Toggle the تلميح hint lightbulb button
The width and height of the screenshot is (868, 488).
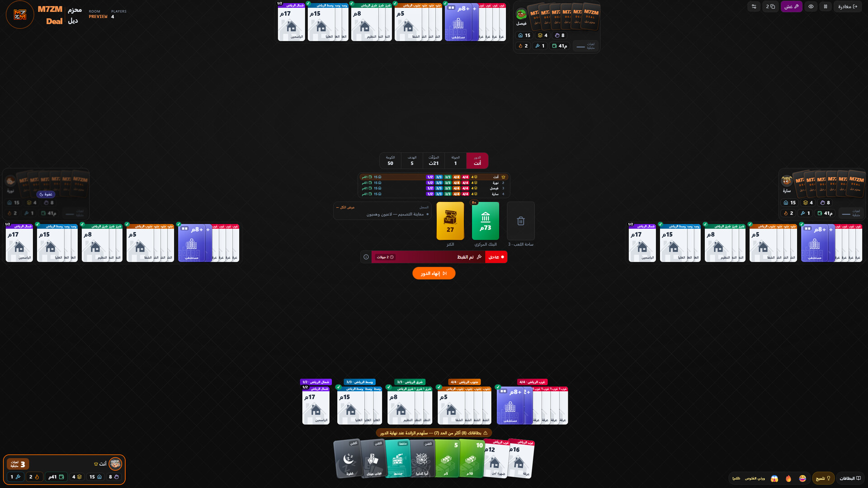(x=823, y=478)
